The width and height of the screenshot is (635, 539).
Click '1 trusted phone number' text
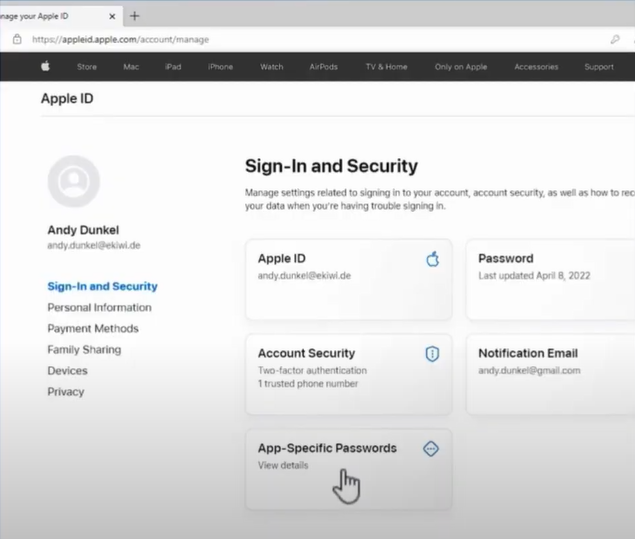308,383
